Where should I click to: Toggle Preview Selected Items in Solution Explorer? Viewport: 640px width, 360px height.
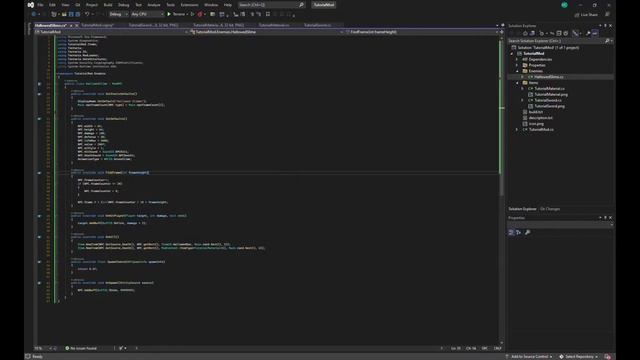click(595, 33)
